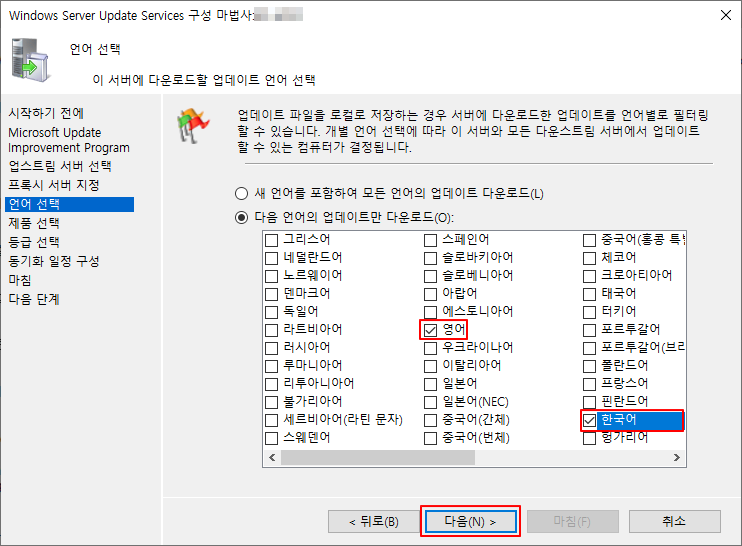This screenshot has height=546, width=742.
Task: Check the 폴란드어 checkbox
Action: coord(589,366)
